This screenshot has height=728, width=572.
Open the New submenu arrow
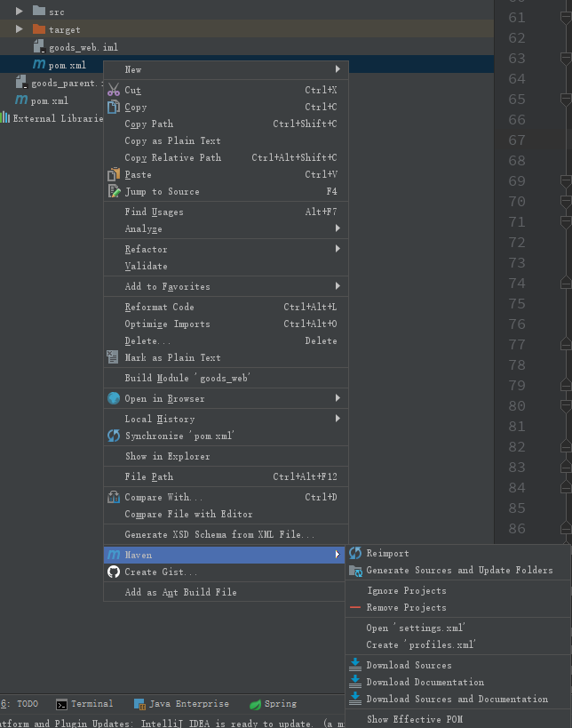pos(338,68)
